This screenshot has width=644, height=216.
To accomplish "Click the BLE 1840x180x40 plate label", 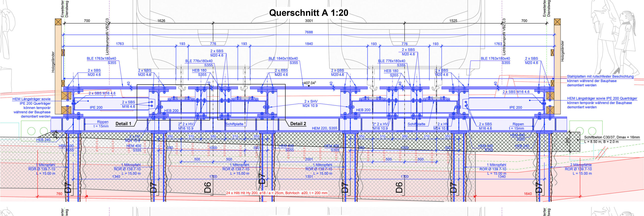I will pos(283,59).
